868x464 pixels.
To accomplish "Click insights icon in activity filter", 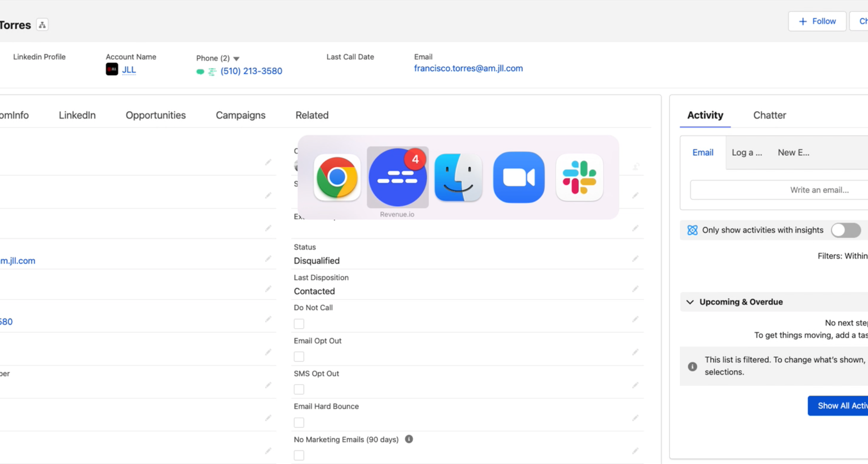I will (692, 230).
